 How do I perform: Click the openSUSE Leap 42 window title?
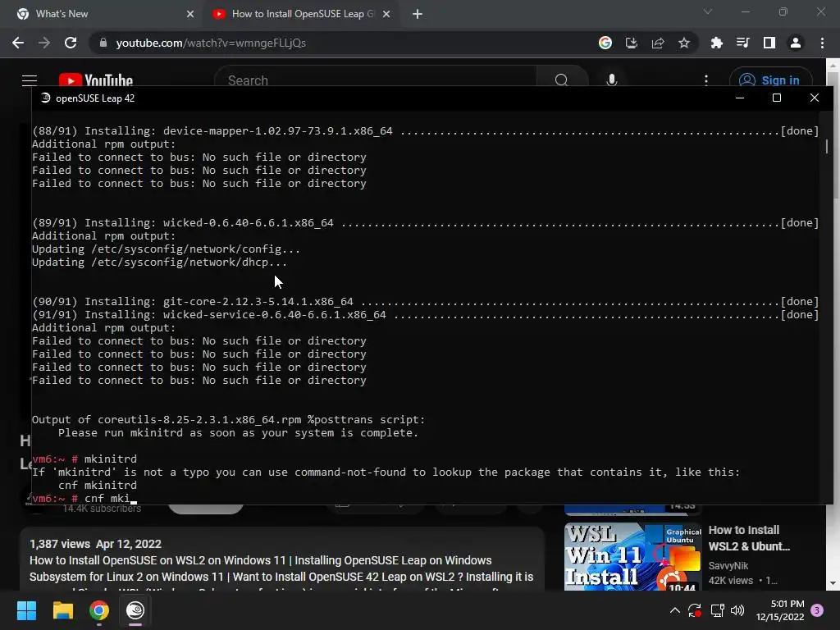95,98
